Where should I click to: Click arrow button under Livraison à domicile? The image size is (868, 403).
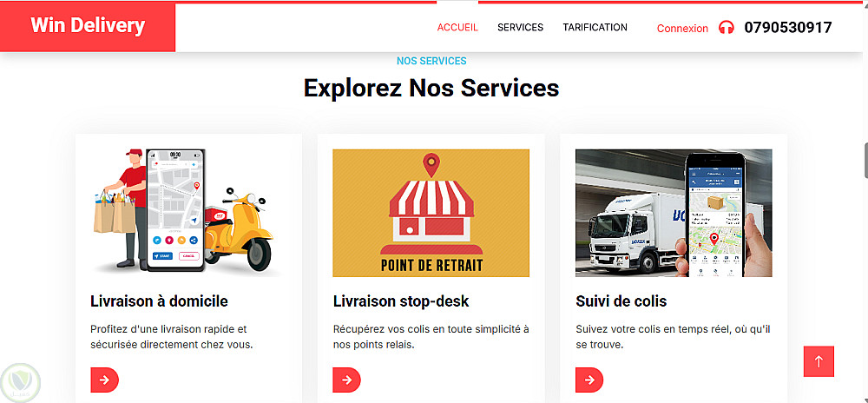(105, 380)
